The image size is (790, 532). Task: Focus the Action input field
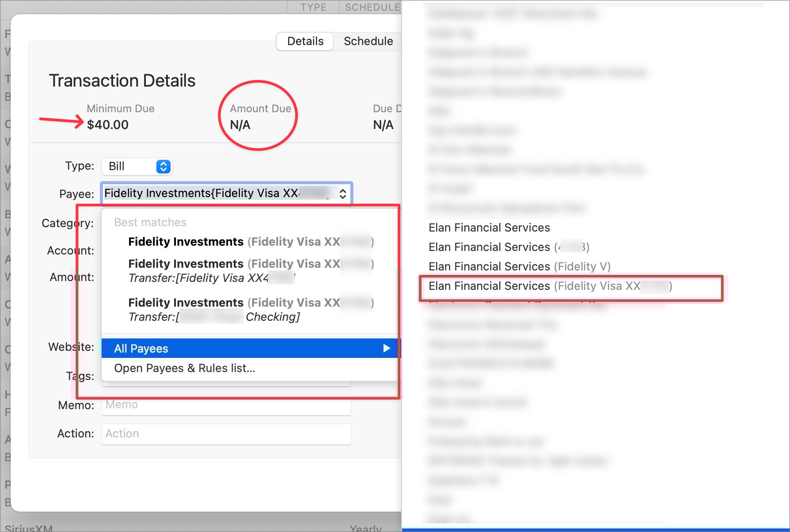click(227, 434)
